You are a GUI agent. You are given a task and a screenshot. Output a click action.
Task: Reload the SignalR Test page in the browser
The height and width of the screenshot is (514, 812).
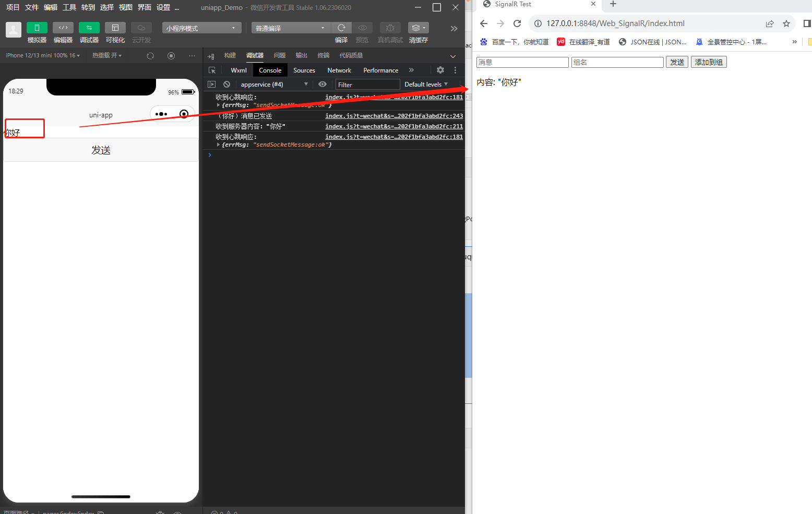tap(517, 23)
